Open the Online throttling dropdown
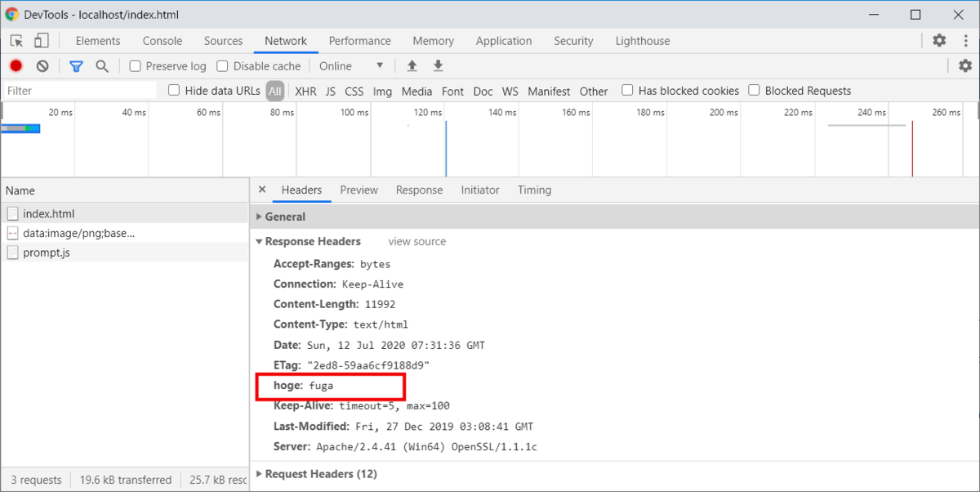Screen dimensions: 980x492 (351, 66)
